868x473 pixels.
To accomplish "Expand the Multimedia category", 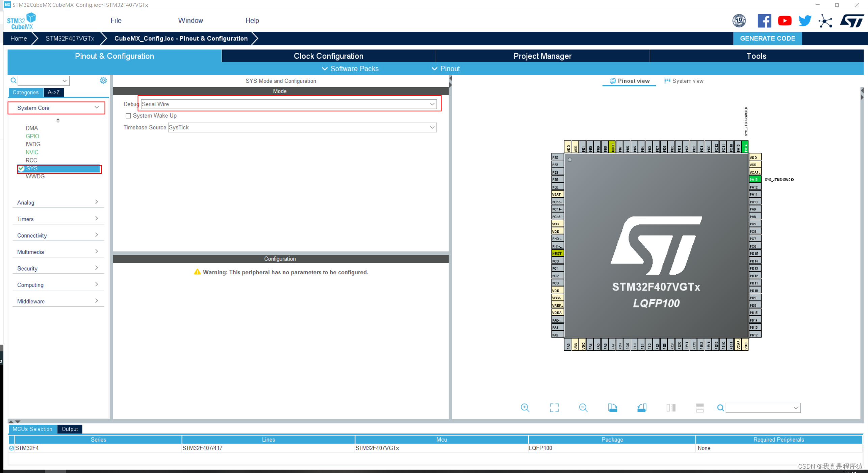I will 58,252.
